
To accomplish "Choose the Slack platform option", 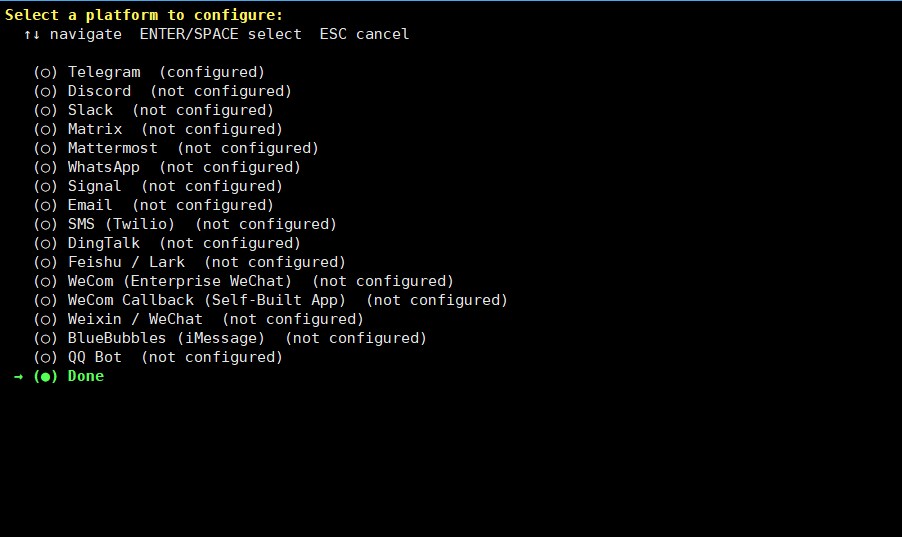I will pos(90,110).
